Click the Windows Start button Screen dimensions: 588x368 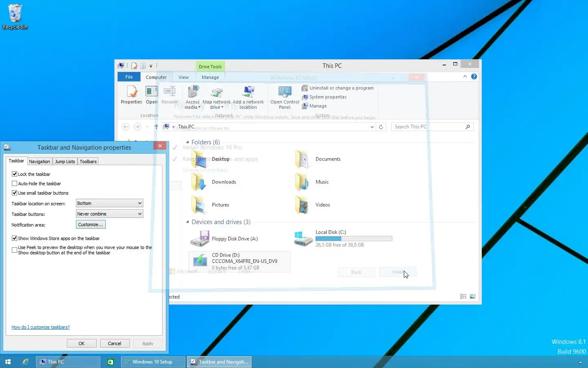pyautogui.click(x=8, y=362)
